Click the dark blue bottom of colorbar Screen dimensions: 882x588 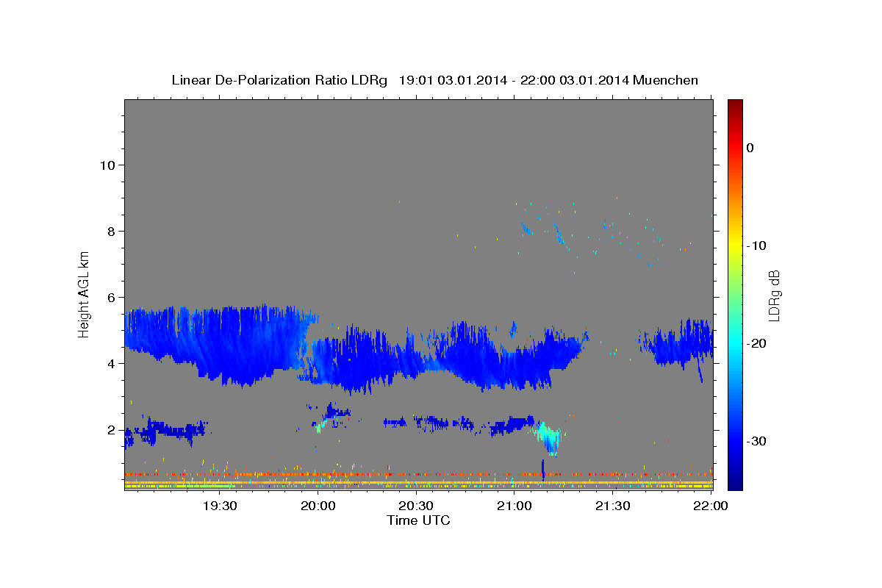735,481
